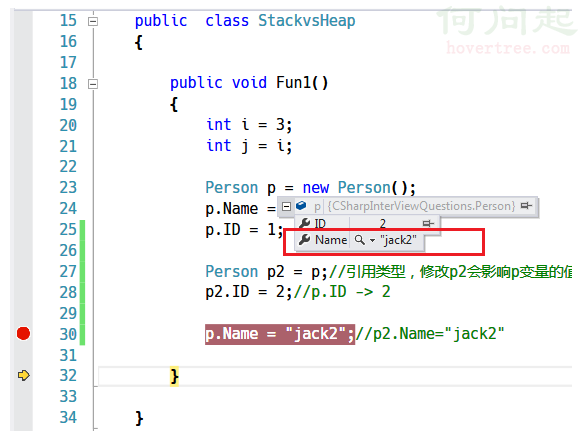
Task: Click the Person p2 = p; statement
Action: coord(266,272)
